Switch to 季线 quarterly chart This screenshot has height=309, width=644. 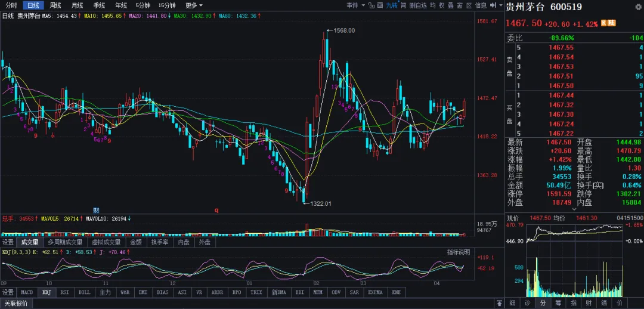[x=99, y=5]
